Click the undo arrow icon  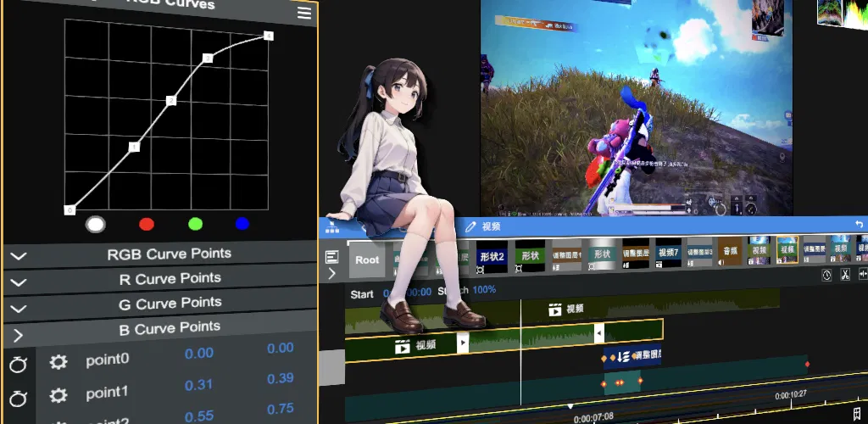coord(860,224)
